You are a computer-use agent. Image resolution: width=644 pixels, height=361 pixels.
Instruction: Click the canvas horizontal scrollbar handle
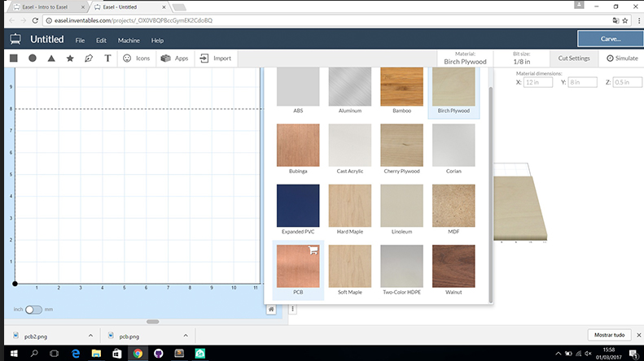coord(153,322)
